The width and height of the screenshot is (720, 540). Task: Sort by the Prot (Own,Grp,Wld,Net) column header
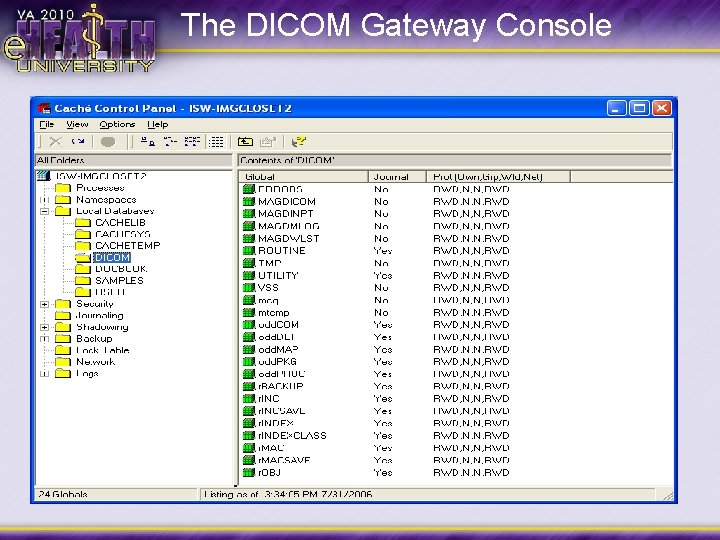pos(498,177)
